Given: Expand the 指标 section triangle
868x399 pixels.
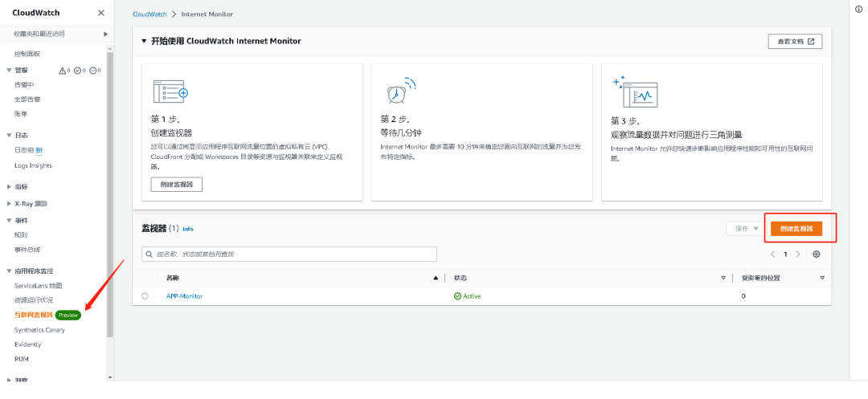Looking at the screenshot, I should 9,187.
